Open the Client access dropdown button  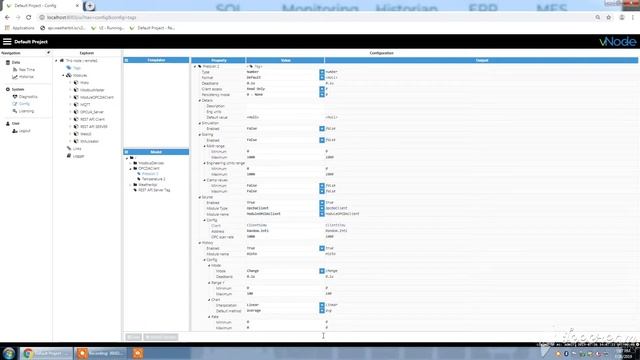coord(322,89)
